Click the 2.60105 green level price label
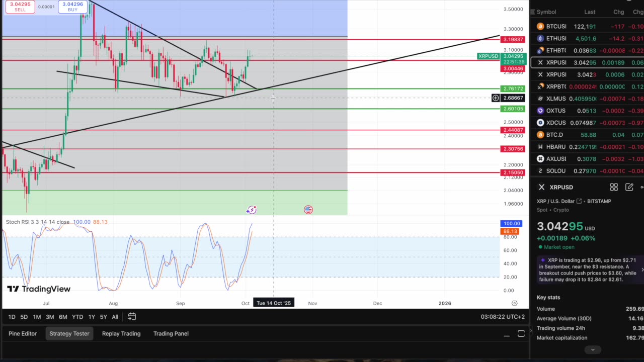Image resolution: width=644 pixels, height=362 pixels. (x=513, y=109)
